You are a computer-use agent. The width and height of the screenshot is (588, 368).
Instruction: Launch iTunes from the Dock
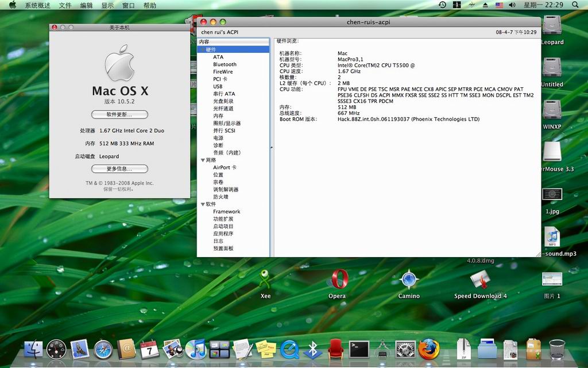(196, 349)
